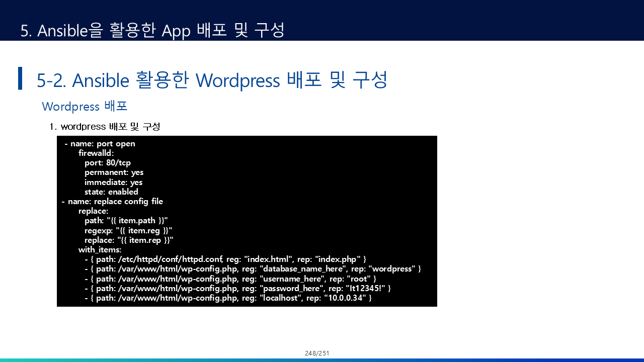Click the "username_here" replacement line
Screen dimensions: 644x362
[230, 279]
